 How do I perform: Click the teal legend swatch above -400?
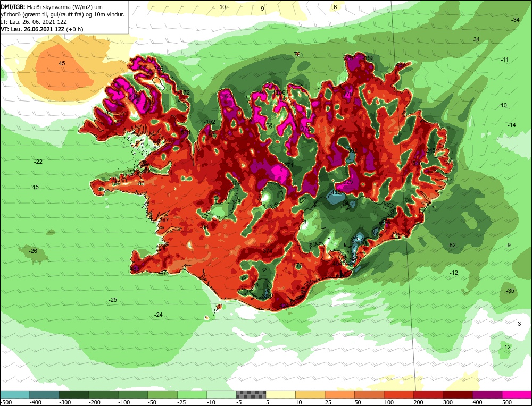click(x=44, y=394)
